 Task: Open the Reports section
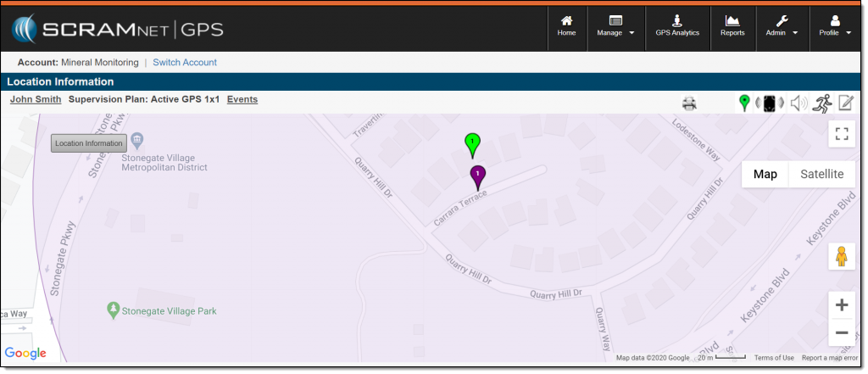(732, 26)
